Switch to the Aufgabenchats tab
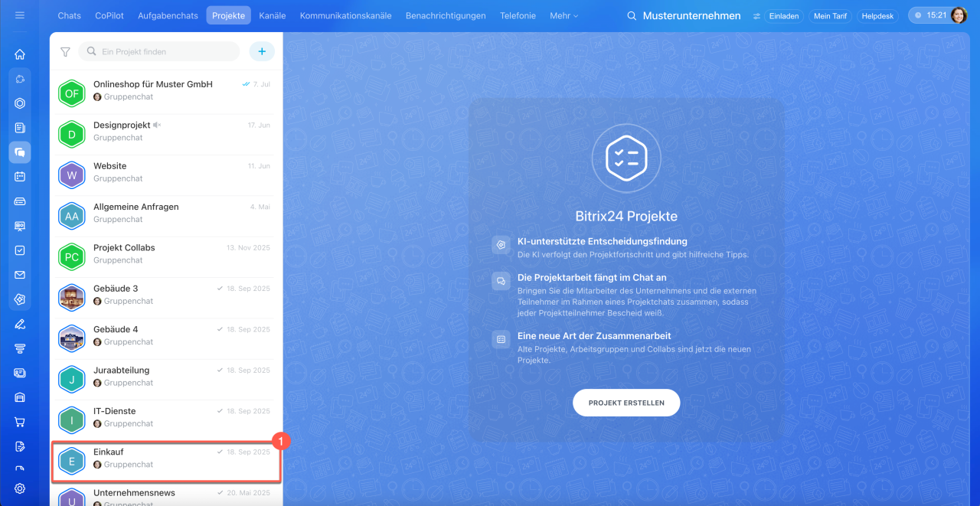The width and height of the screenshot is (980, 506). point(168,15)
